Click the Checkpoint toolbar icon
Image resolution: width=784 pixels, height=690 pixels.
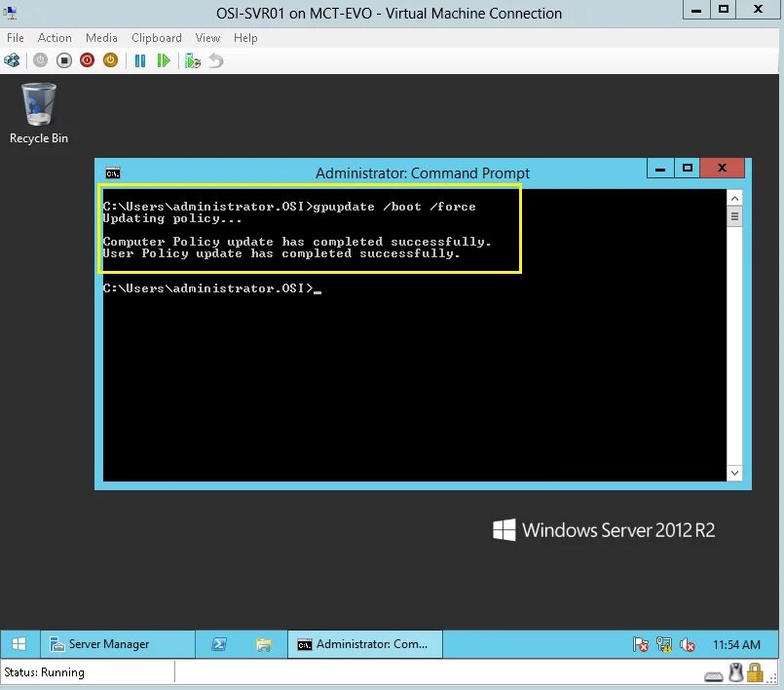193,61
